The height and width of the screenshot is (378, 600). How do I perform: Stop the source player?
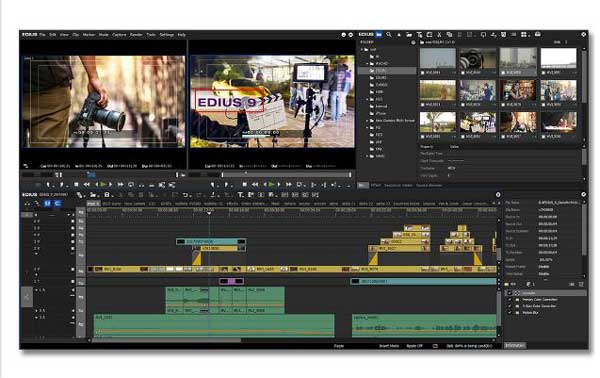(76, 184)
